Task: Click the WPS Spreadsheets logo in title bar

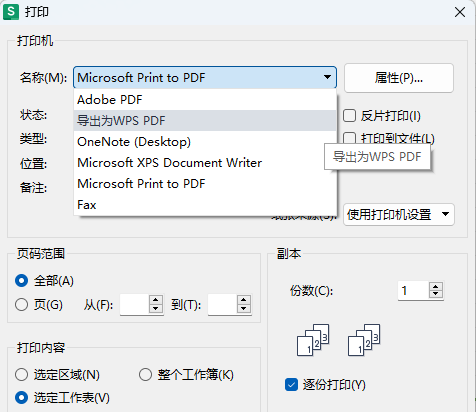Action: point(11,12)
